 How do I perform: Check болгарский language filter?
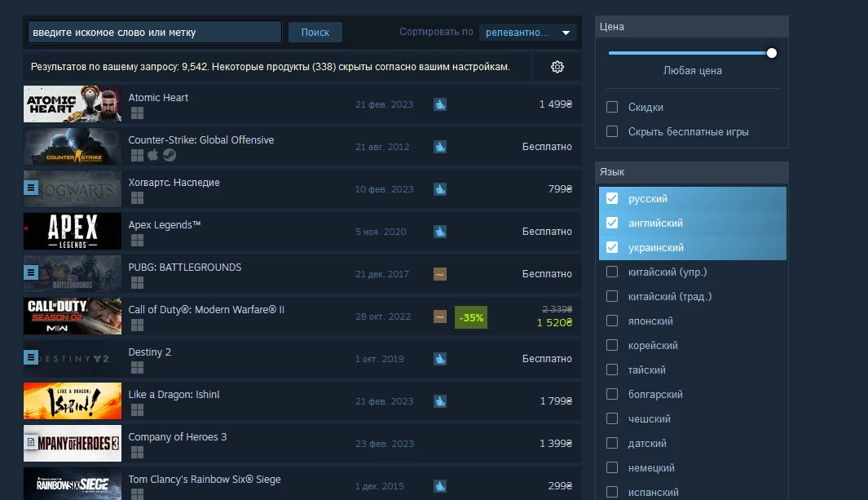click(612, 394)
